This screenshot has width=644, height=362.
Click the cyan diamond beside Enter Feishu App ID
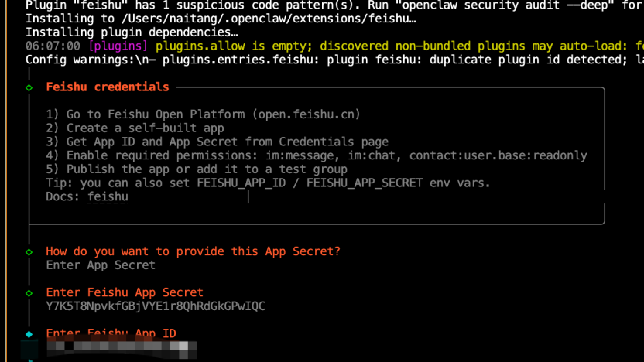tap(29, 334)
